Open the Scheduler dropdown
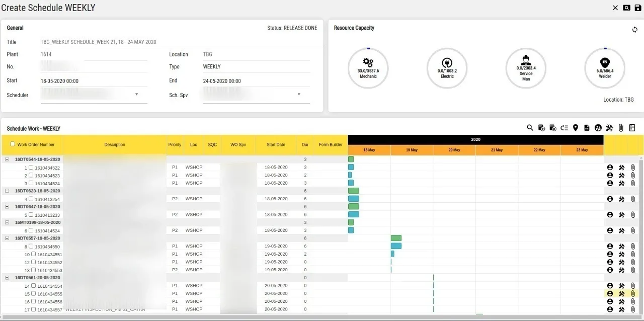Viewport: 644px width, 321px height. pyautogui.click(x=137, y=94)
